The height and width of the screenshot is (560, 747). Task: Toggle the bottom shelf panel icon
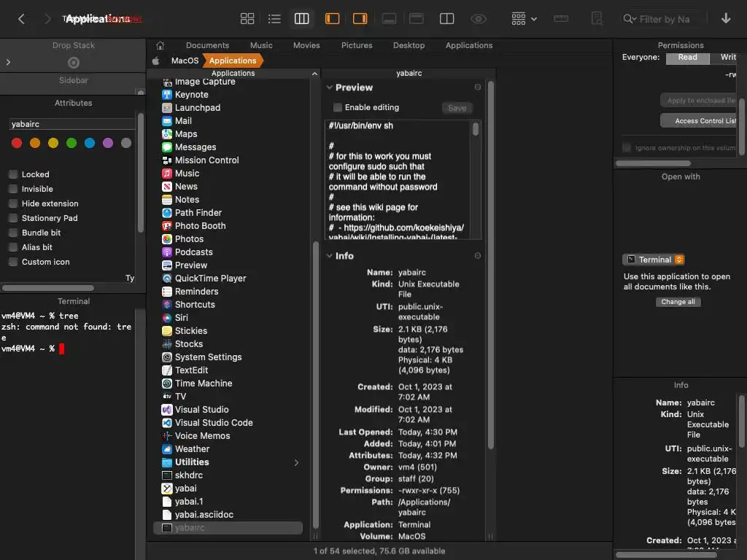[389, 19]
